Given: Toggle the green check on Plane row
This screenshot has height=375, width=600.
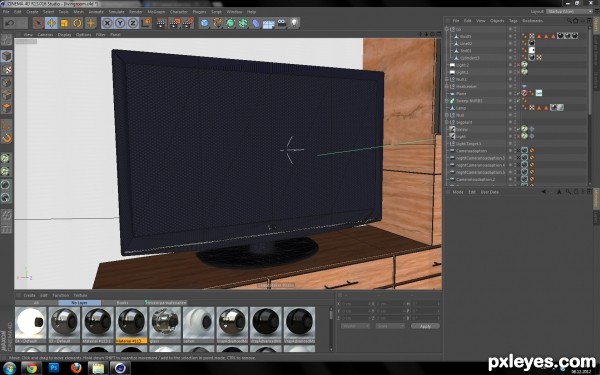Looking at the screenshot, I should click(x=518, y=93).
